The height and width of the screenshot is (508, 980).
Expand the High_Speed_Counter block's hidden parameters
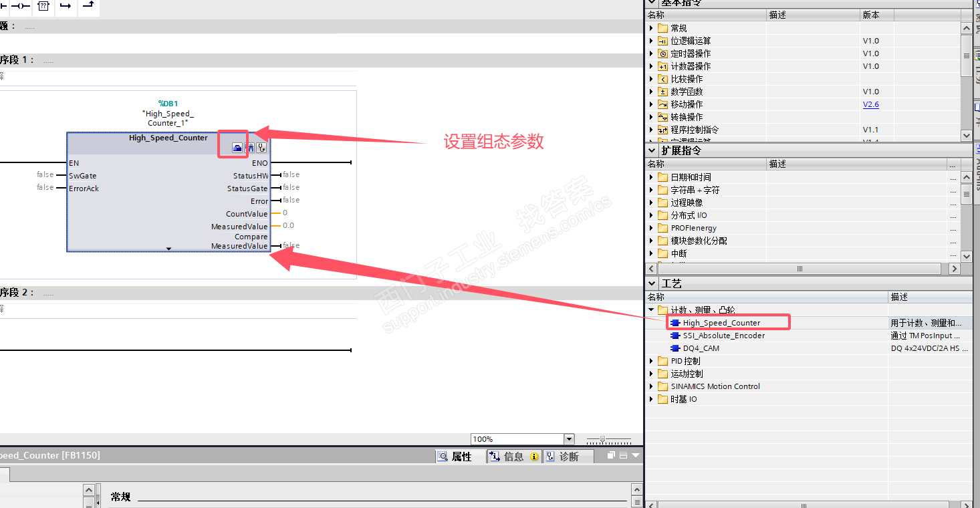(x=169, y=249)
